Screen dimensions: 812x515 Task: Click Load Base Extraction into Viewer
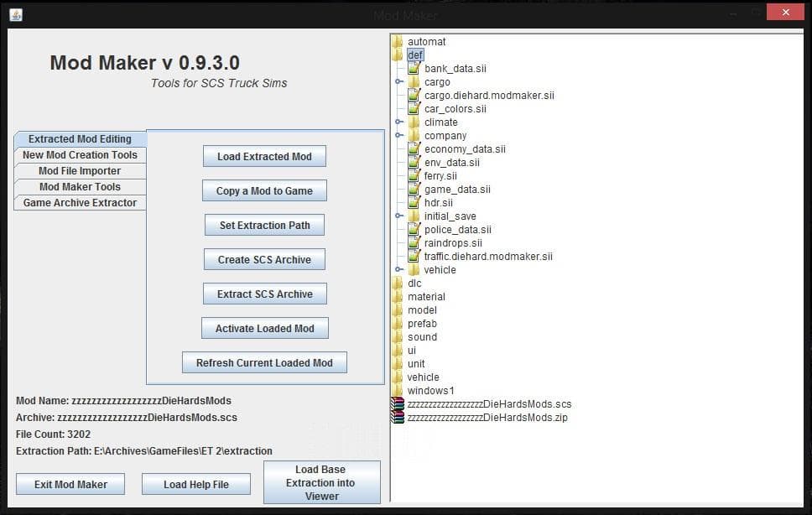pos(321,482)
